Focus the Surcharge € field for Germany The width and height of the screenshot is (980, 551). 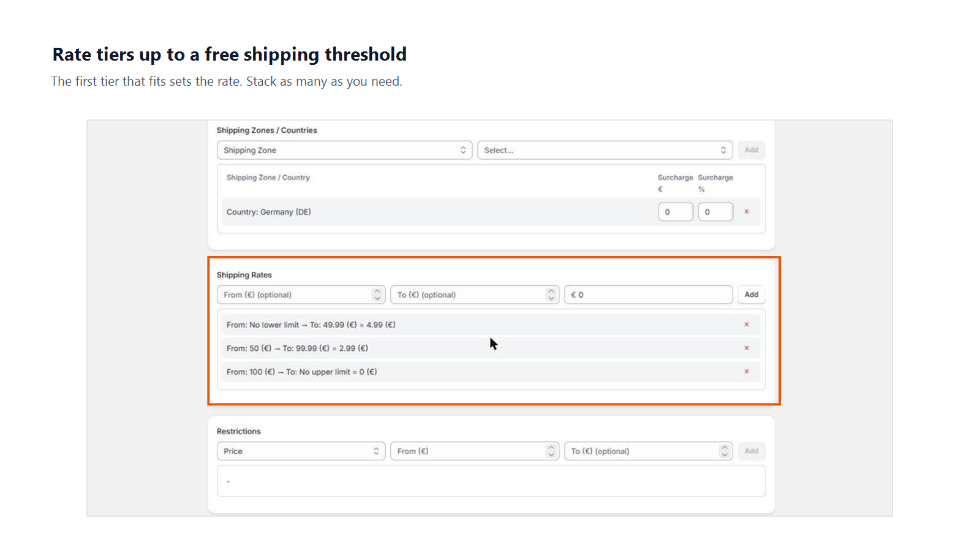pyautogui.click(x=676, y=212)
